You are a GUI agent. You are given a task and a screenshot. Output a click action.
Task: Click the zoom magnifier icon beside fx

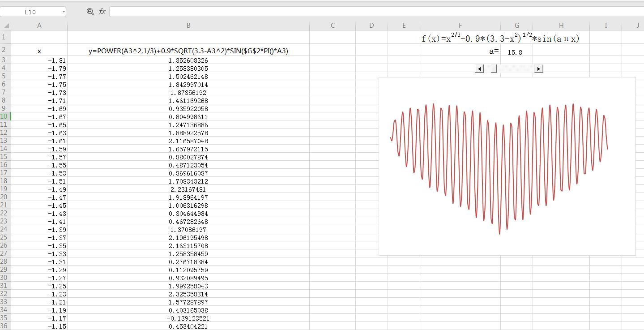point(90,12)
